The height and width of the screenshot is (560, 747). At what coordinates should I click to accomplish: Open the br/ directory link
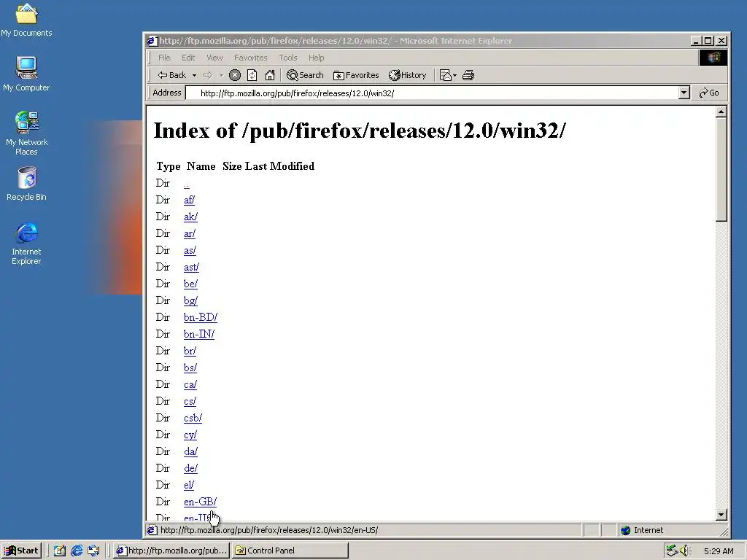coord(190,351)
